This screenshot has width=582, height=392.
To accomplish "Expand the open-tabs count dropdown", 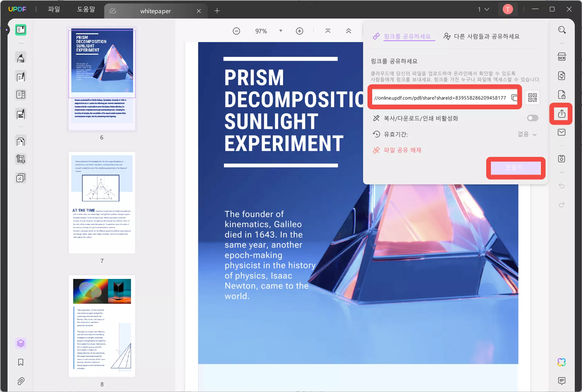I will click(x=484, y=9).
